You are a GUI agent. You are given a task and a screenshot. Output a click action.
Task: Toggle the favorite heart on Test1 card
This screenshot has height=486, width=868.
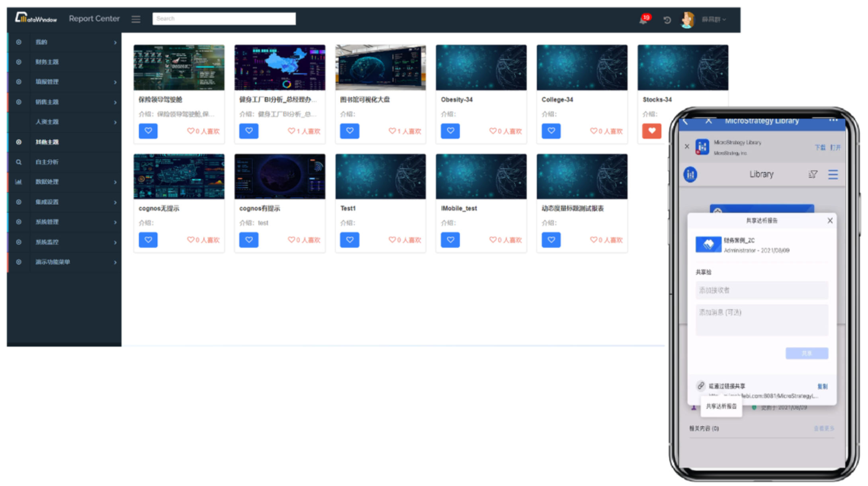coord(350,240)
